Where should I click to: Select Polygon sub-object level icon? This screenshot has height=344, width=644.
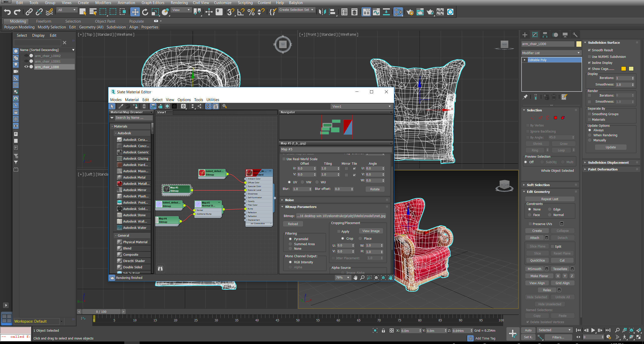(x=555, y=118)
